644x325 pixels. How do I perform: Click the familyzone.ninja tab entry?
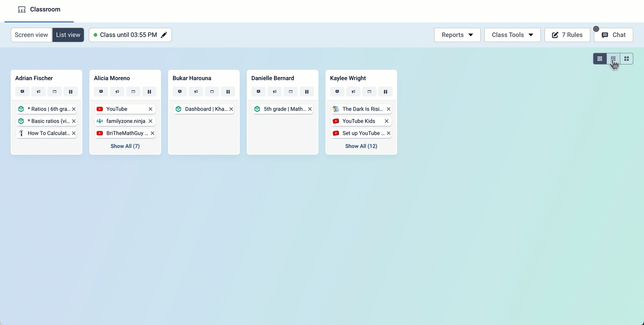125,121
